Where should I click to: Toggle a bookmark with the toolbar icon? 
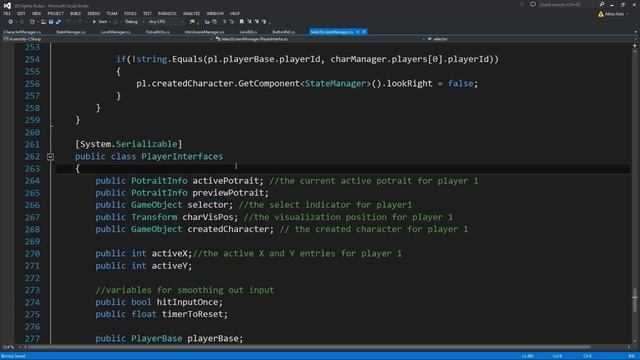click(x=242, y=22)
